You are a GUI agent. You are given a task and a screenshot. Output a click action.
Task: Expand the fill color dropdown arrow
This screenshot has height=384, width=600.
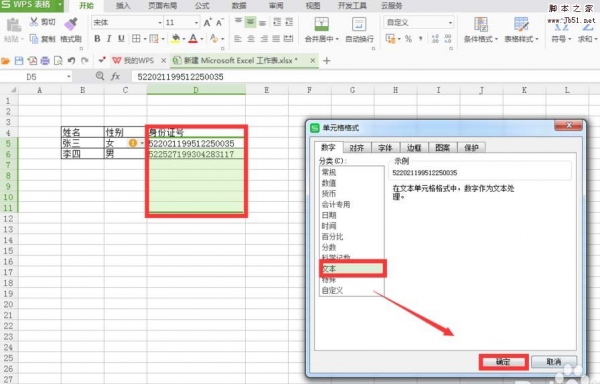point(184,39)
